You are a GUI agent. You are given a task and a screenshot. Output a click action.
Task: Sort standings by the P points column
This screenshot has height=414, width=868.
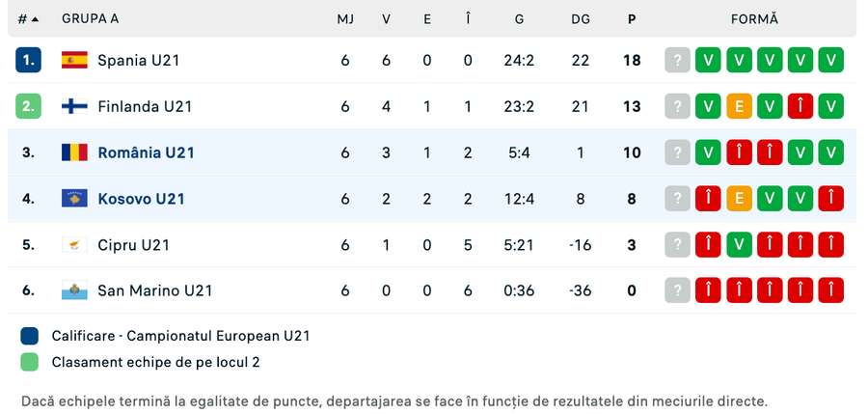pyautogui.click(x=632, y=19)
